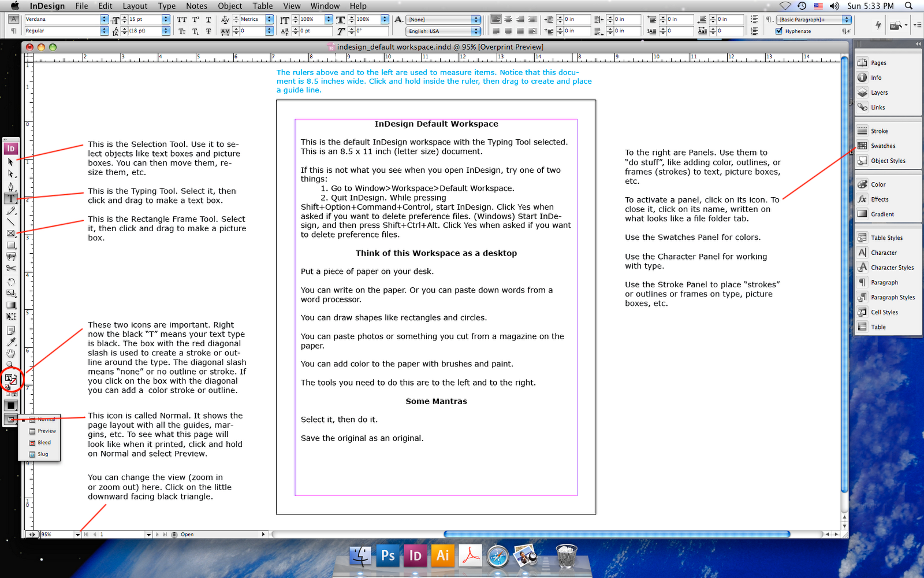This screenshot has height=578, width=924.
Task: Open the Metrics kerning dropdown
Action: pos(269,19)
